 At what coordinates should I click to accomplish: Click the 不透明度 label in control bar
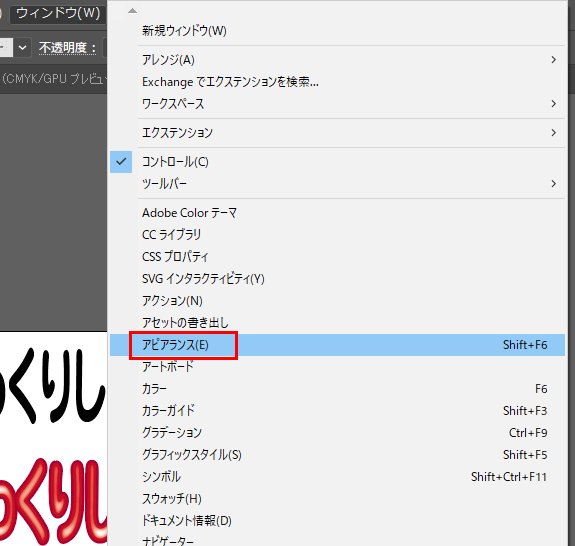67,48
